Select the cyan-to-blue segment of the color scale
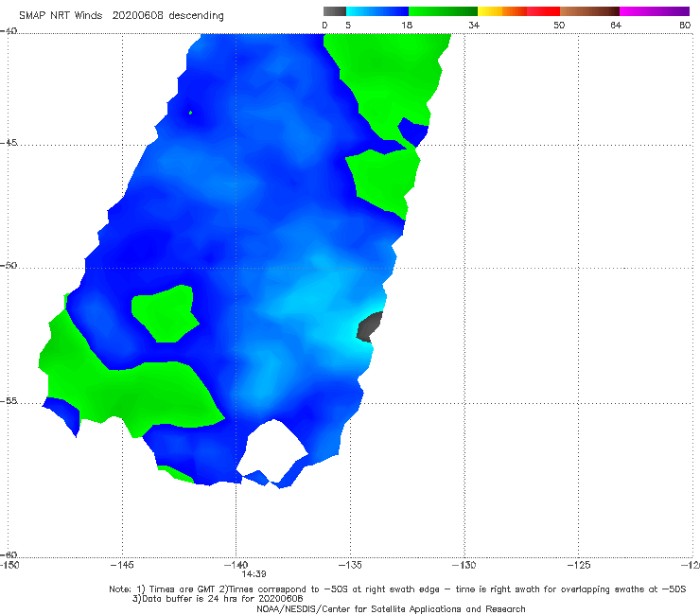This screenshot has width=700, height=615. 377,11
